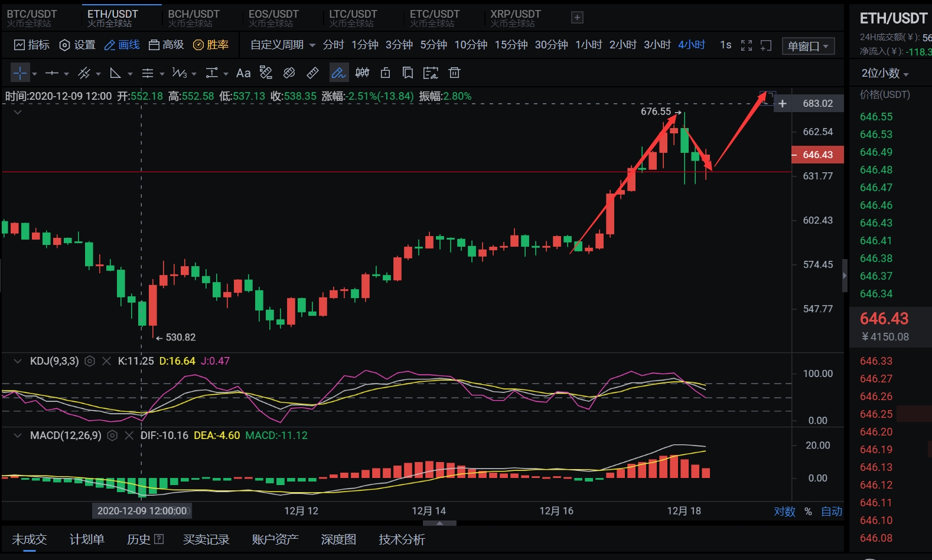
Task: Click the right panel collapse handle
Action: click(845, 276)
